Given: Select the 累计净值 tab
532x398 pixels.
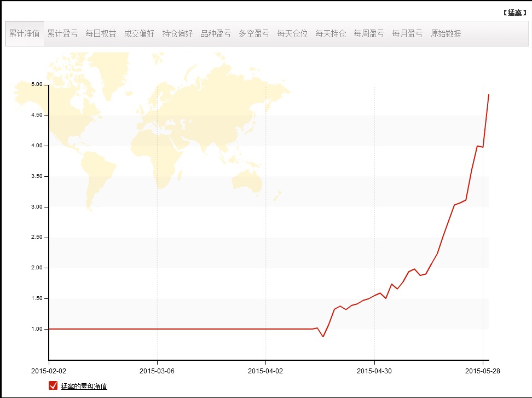Looking at the screenshot, I should [25, 33].
